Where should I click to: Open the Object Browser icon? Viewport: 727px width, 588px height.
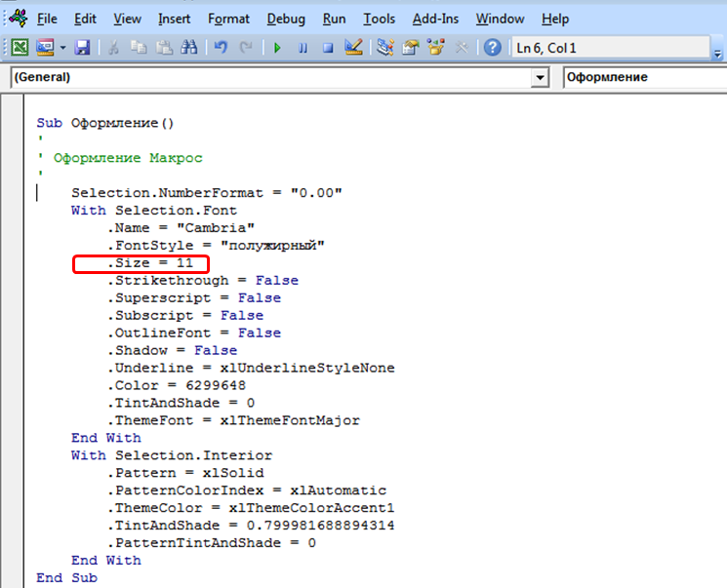[x=436, y=48]
